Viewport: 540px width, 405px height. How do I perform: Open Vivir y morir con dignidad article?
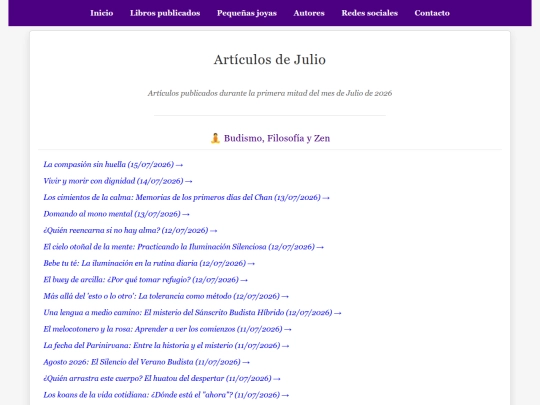pos(118,181)
